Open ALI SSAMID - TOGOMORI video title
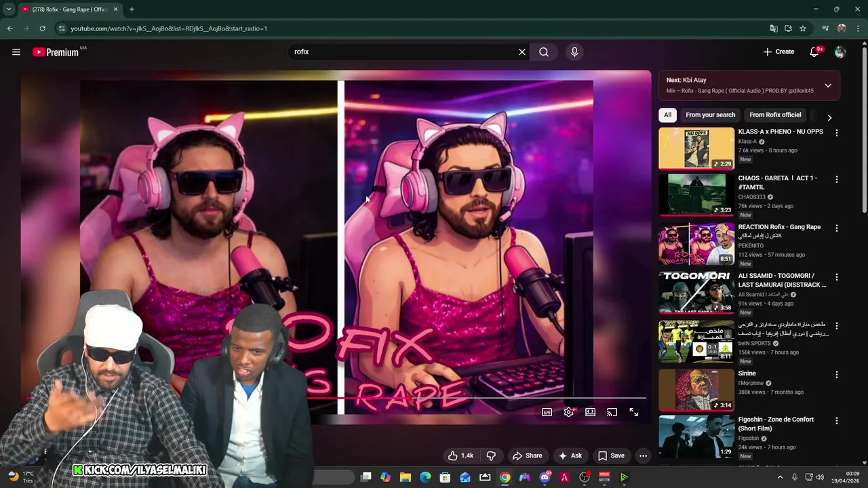The height and width of the screenshot is (488, 868). (x=782, y=280)
